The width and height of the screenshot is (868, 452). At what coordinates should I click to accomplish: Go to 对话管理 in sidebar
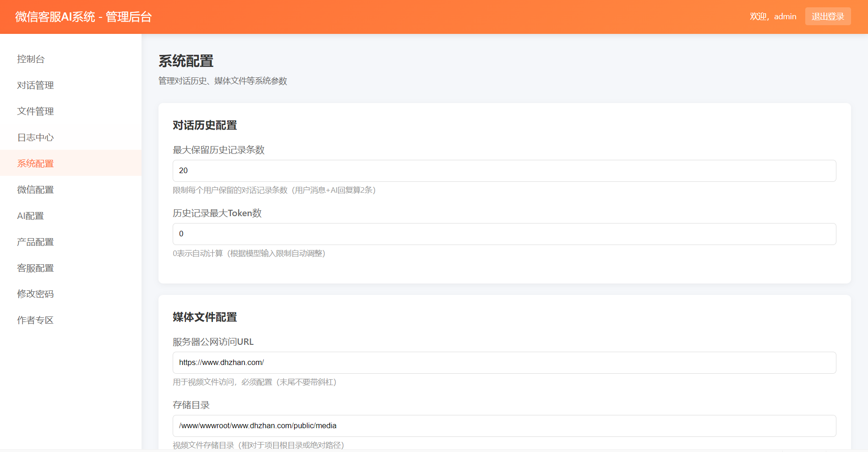click(35, 85)
